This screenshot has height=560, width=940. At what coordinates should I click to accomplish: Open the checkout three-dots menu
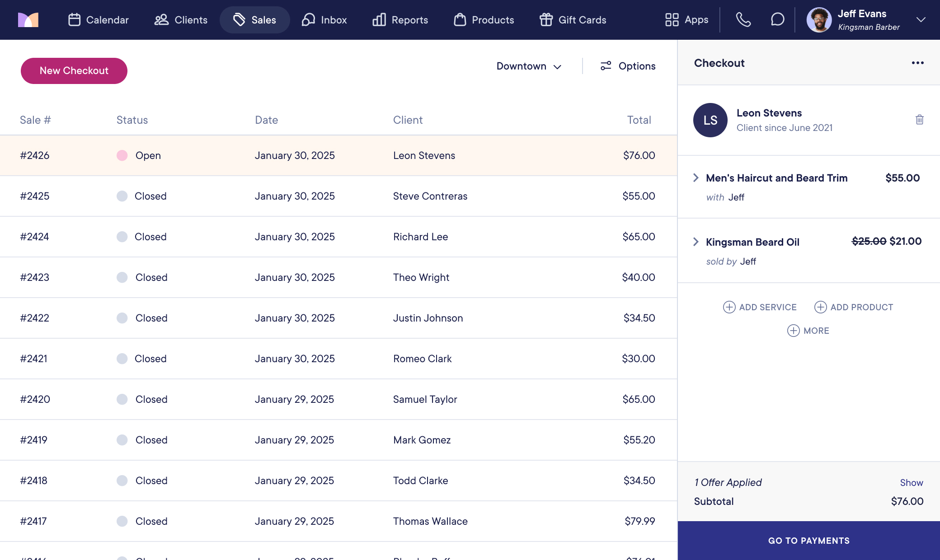click(x=917, y=63)
